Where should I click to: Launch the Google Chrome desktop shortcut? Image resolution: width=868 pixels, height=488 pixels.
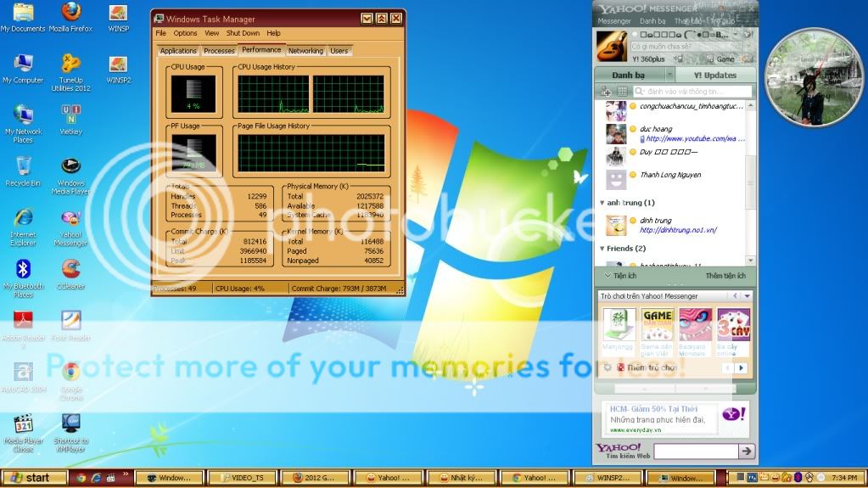[70, 382]
